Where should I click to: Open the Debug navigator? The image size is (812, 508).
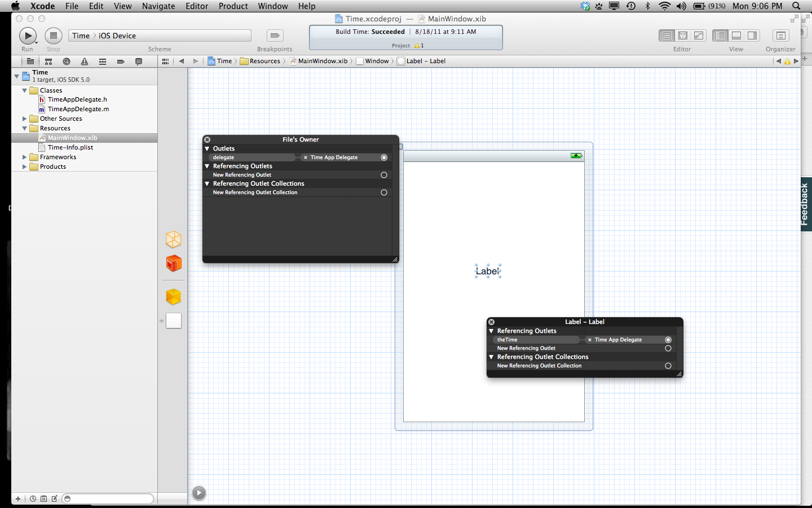pos(103,61)
